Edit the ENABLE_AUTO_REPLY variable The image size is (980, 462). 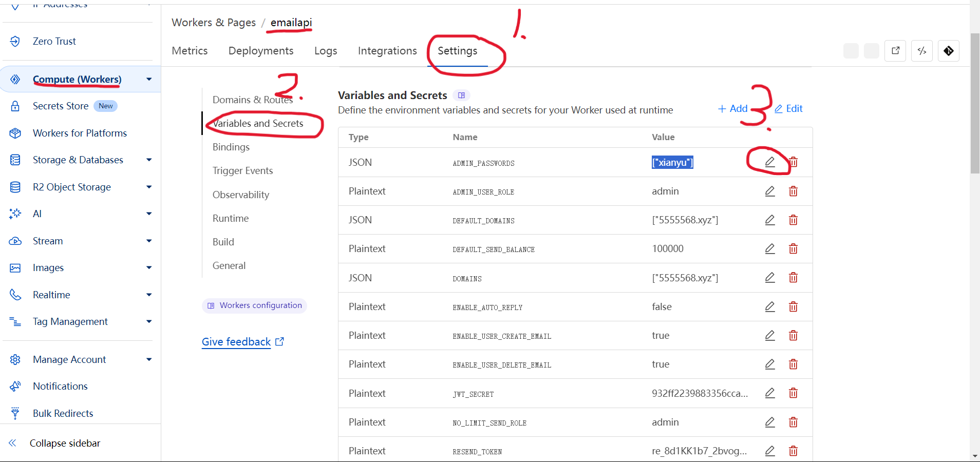(x=769, y=307)
